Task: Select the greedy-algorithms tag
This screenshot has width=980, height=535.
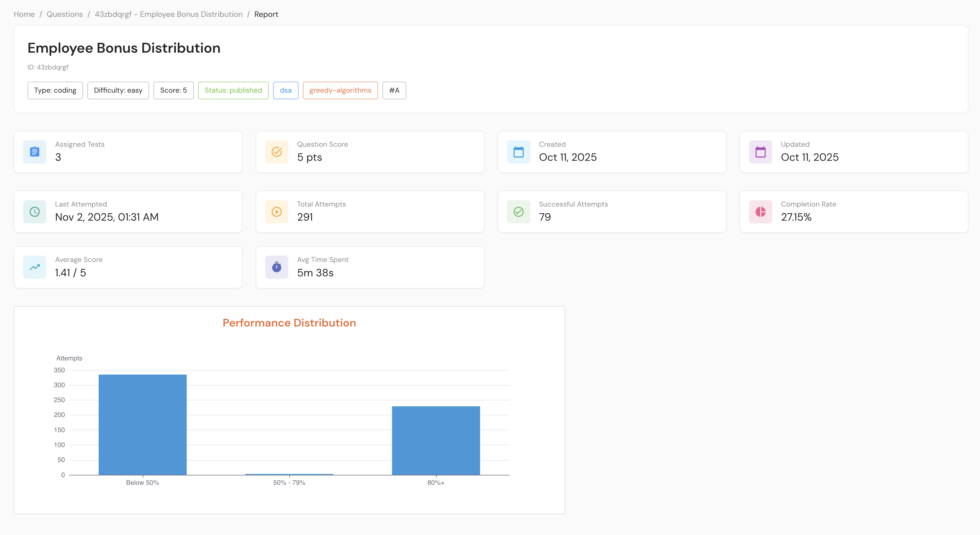Action: pyautogui.click(x=340, y=90)
